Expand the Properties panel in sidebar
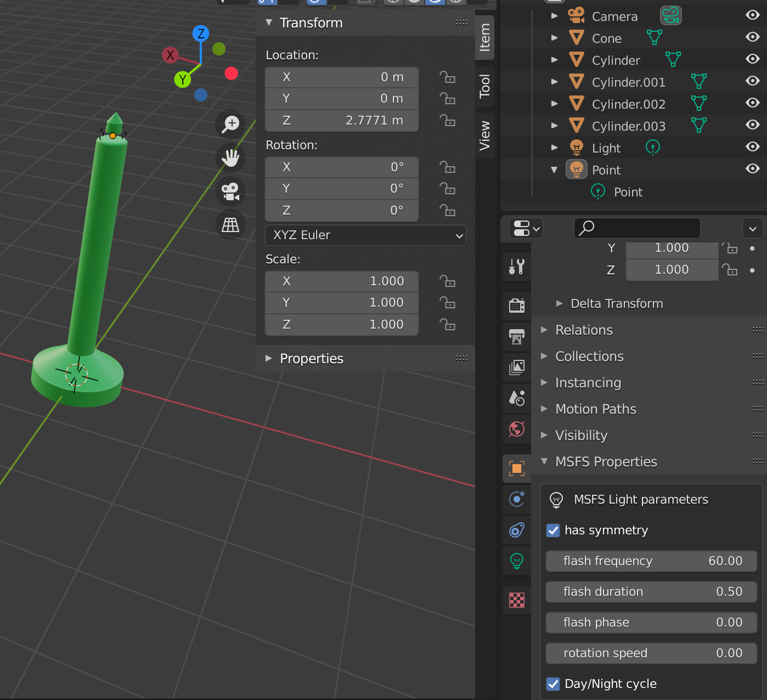The height and width of the screenshot is (700, 767). pyautogui.click(x=269, y=358)
